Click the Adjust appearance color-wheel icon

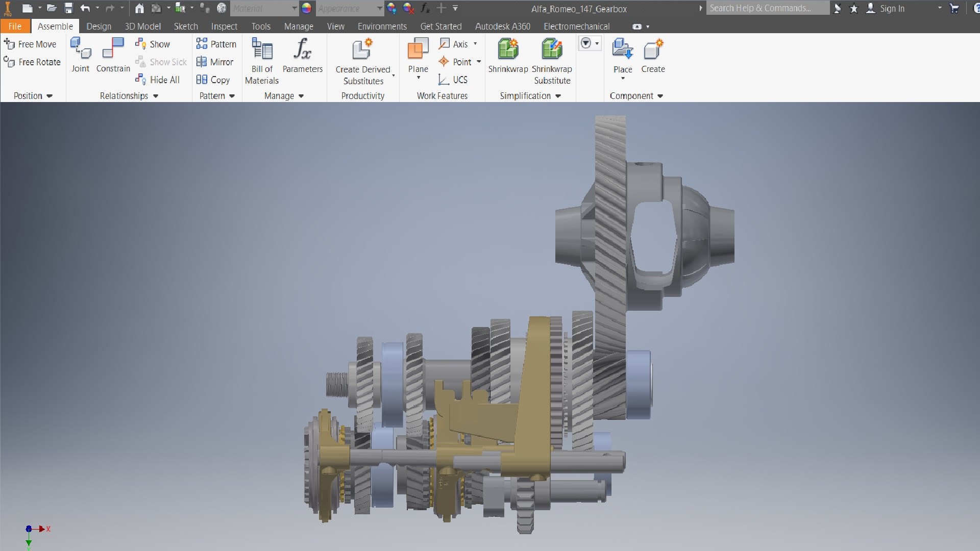pos(391,8)
